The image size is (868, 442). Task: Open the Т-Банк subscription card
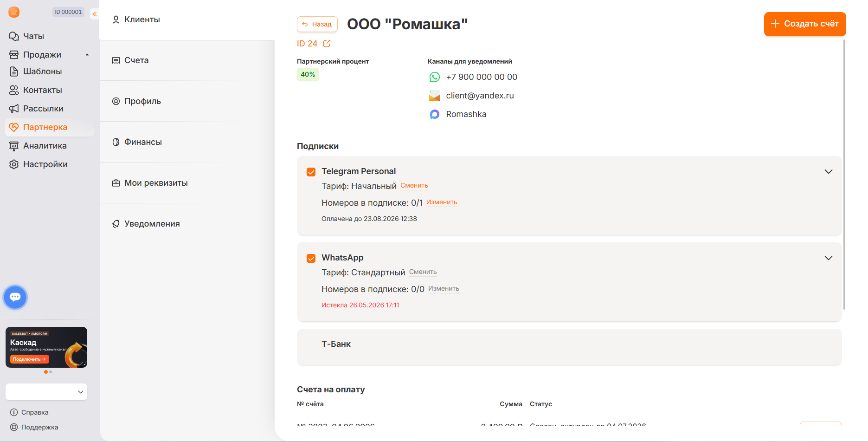569,347
